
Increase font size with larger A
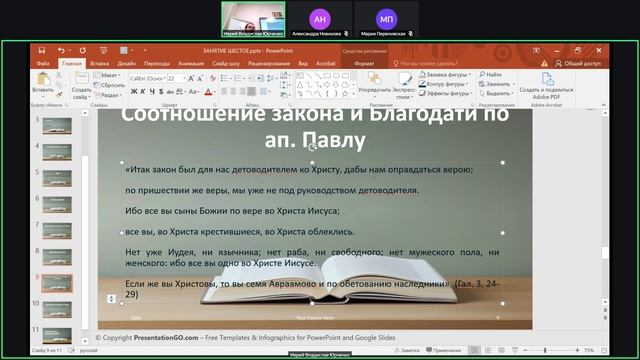click(x=191, y=78)
